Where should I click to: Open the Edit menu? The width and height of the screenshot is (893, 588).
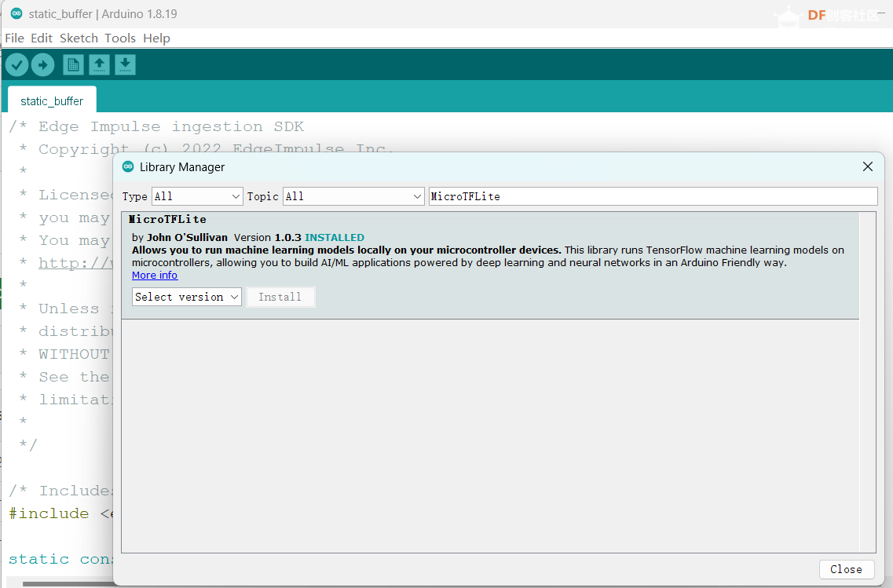click(42, 38)
